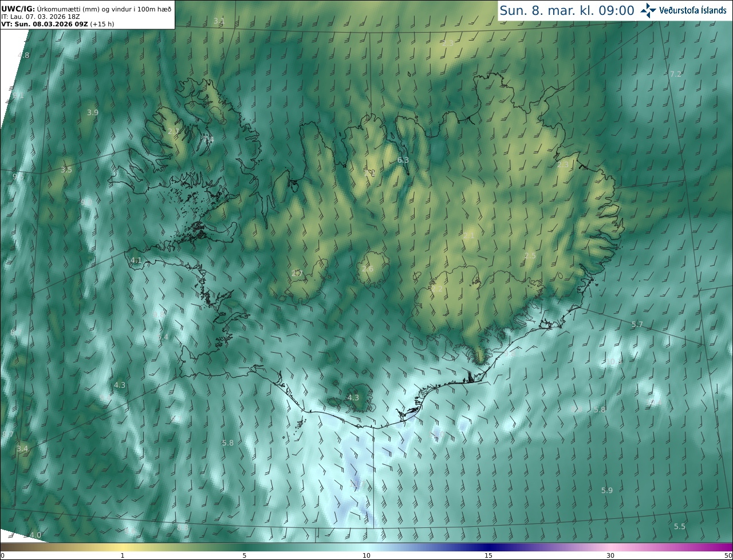Viewport: 733px width, 560px height.
Task: Click the 7.2 precipitation value label
Action: [x=676, y=74]
